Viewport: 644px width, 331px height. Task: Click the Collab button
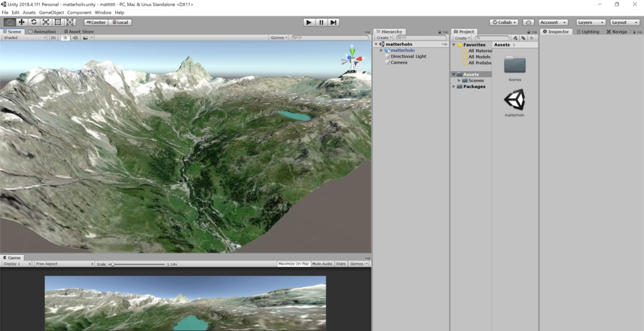pyautogui.click(x=504, y=22)
